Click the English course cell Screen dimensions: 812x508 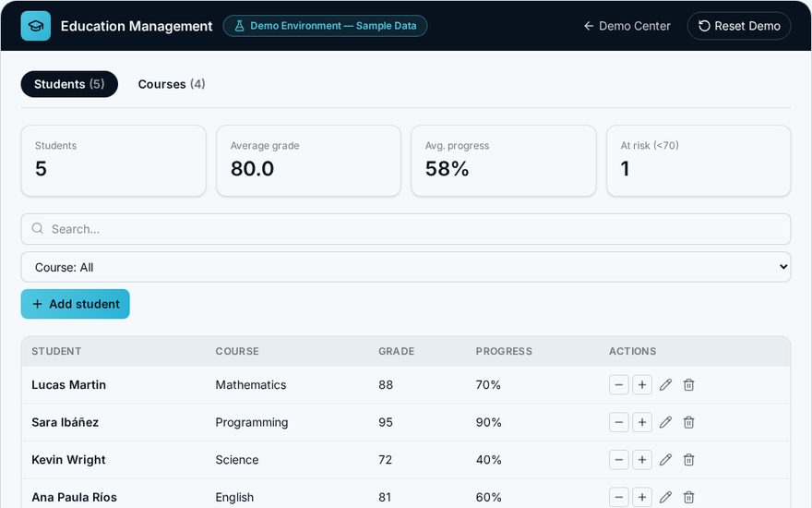click(234, 497)
